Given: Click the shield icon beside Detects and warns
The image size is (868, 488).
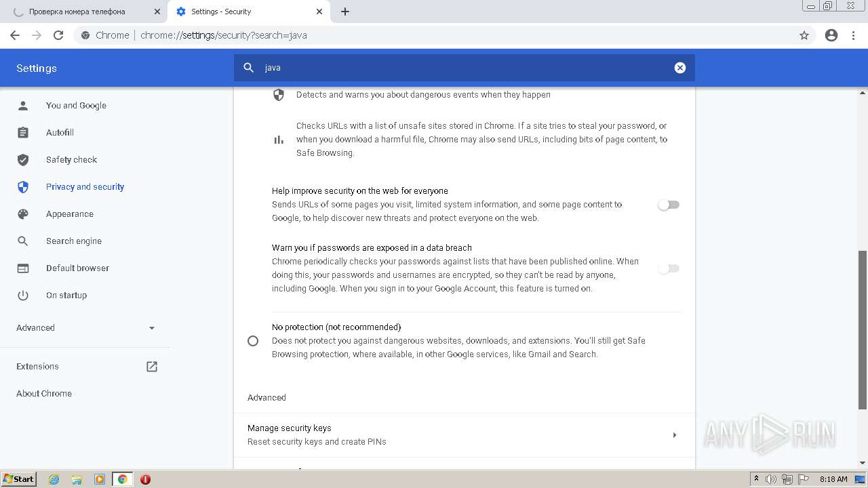Looking at the screenshot, I should pos(279,95).
